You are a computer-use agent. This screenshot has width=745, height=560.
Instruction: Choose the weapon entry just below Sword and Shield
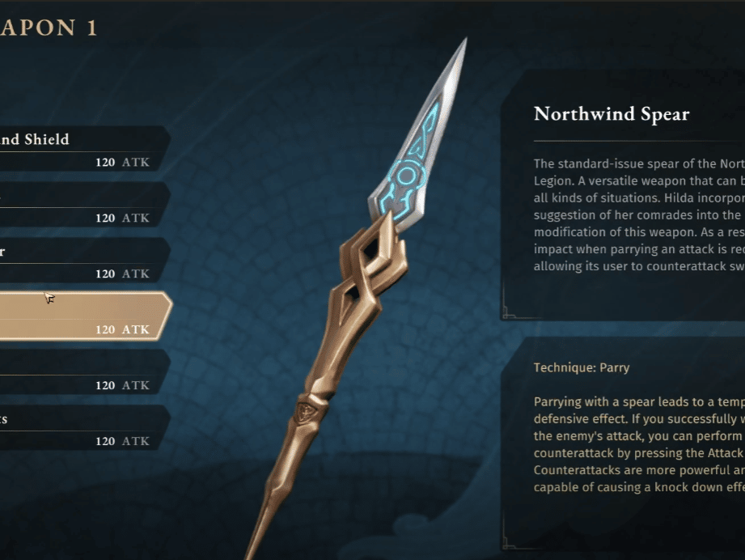click(85, 205)
